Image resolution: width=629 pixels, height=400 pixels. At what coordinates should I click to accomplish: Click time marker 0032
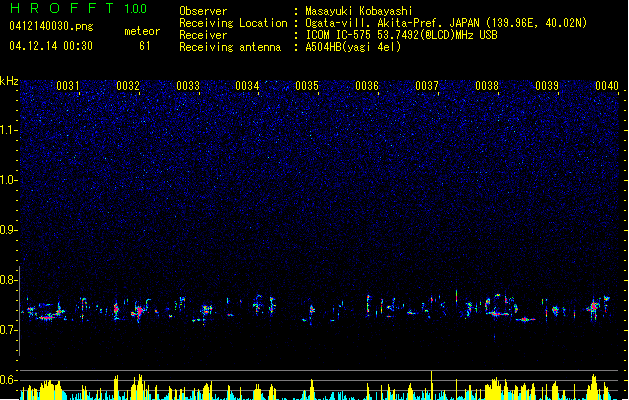128,86
